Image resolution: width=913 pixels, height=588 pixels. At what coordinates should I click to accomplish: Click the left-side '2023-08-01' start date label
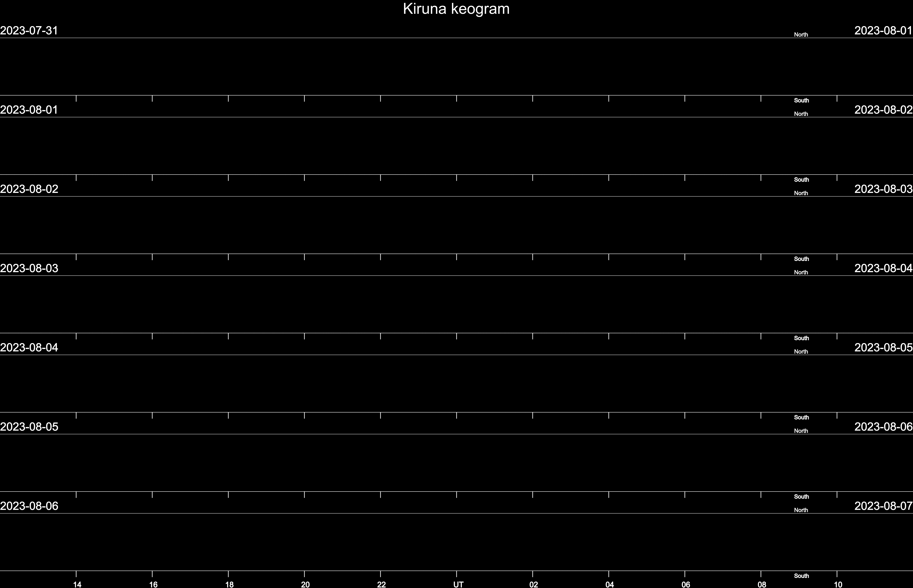tap(29, 110)
